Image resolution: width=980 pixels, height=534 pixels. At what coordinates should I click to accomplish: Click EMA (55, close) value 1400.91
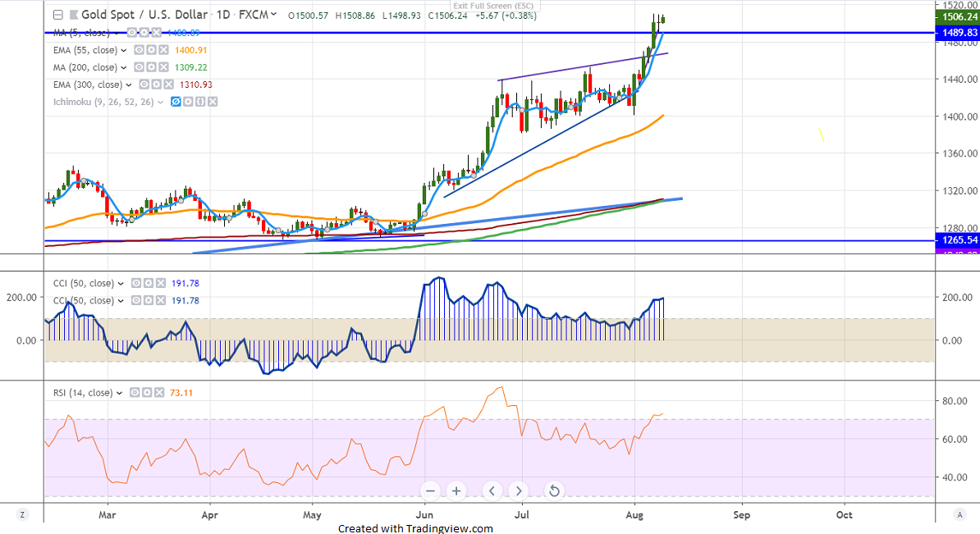191,50
